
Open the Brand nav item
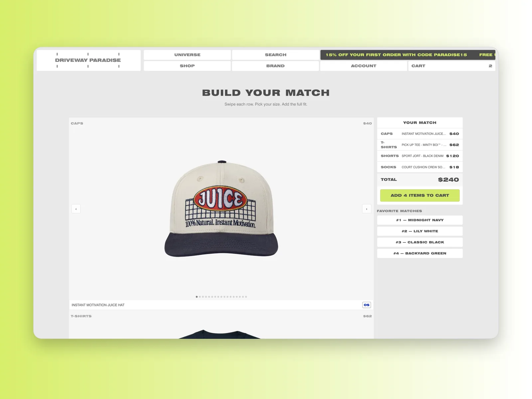275,66
